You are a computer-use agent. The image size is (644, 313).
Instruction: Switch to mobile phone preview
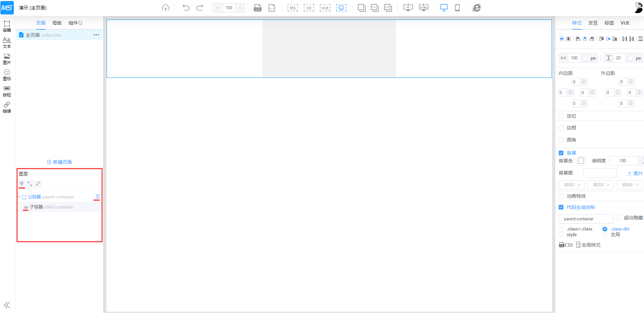(x=457, y=8)
